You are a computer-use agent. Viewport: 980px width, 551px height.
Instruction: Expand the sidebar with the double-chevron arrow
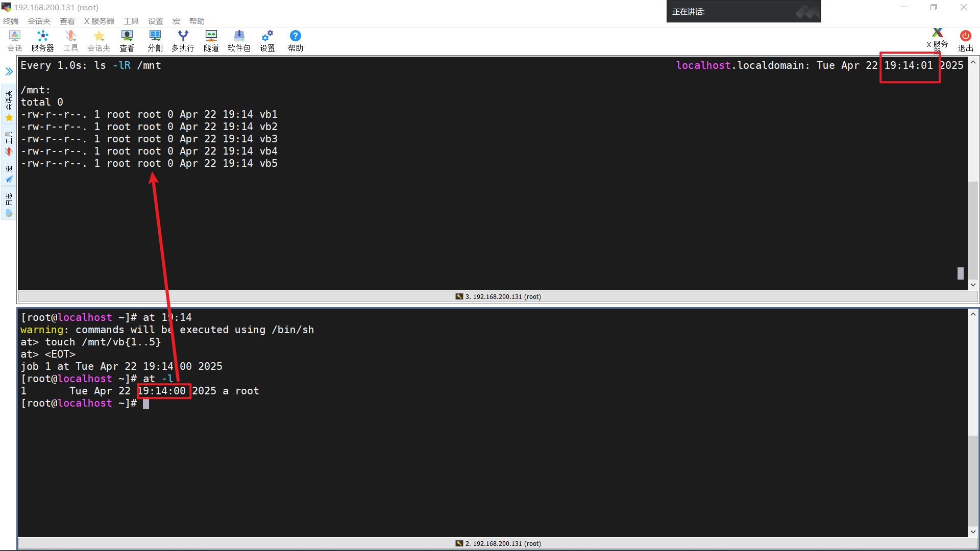point(9,71)
